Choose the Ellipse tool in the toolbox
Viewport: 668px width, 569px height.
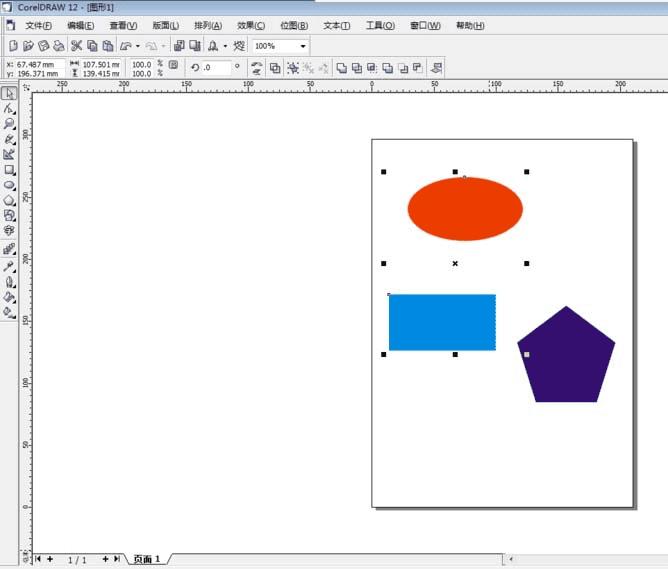pyautogui.click(x=9, y=185)
